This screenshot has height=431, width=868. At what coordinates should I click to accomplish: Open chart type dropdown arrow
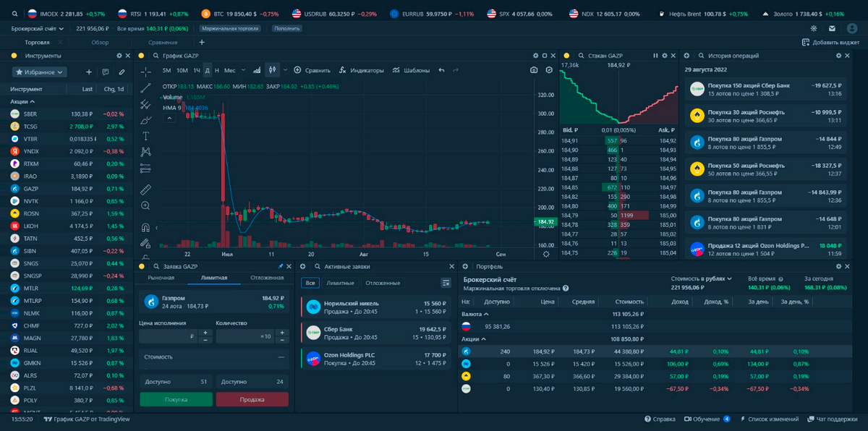point(285,70)
